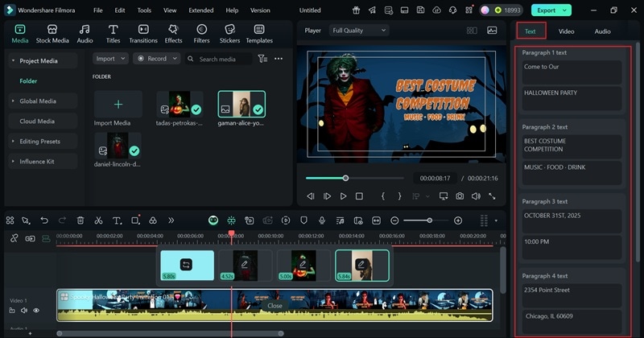Click the cloud upload icon in title bar
644x338 pixels.
436,10
